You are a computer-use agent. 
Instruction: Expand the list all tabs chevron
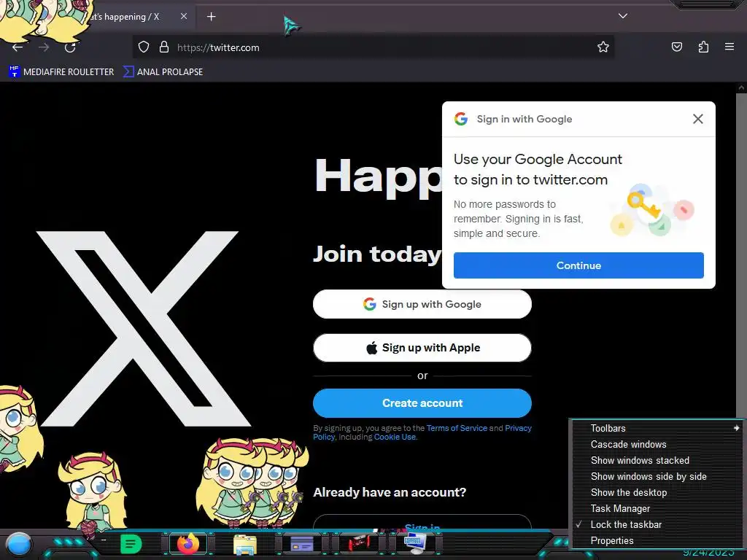pos(623,16)
